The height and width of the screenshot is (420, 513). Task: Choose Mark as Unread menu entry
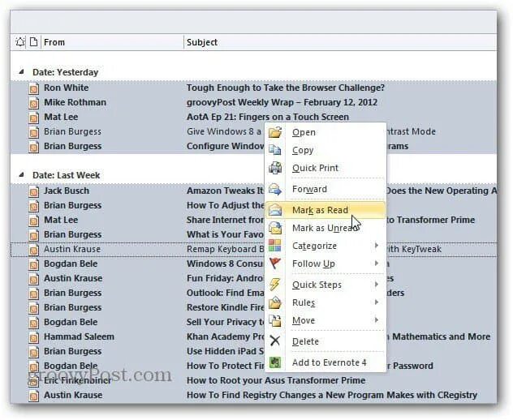click(x=325, y=228)
